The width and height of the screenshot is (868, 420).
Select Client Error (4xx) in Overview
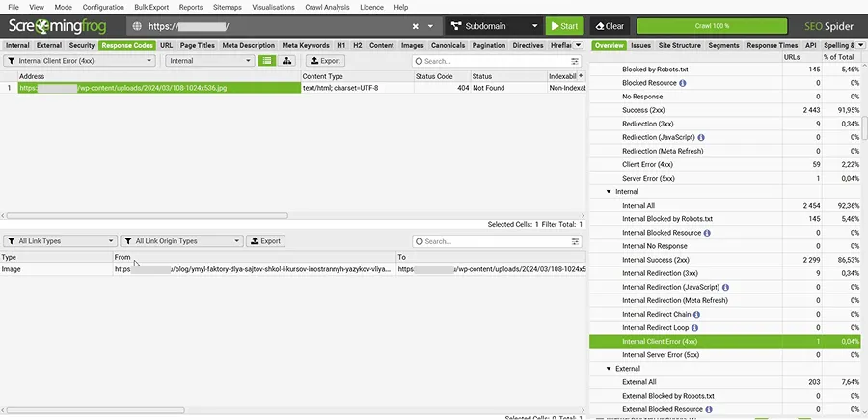[x=724, y=164]
